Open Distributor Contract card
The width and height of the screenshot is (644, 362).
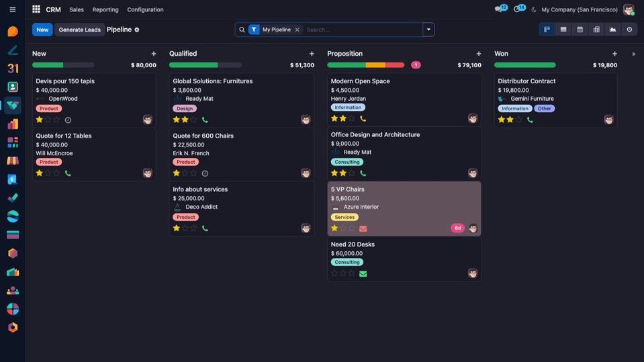pos(556,100)
